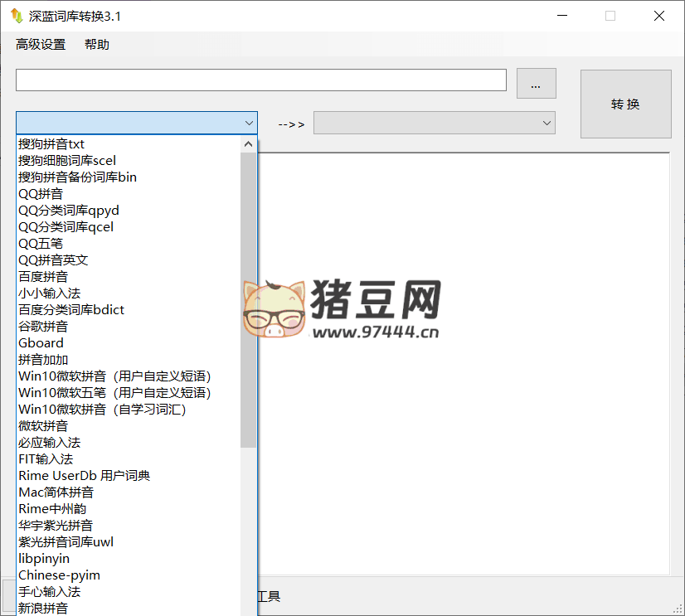Pick QQ分类词库qpyd
Screen dimensions: 685x616
click(x=129, y=211)
